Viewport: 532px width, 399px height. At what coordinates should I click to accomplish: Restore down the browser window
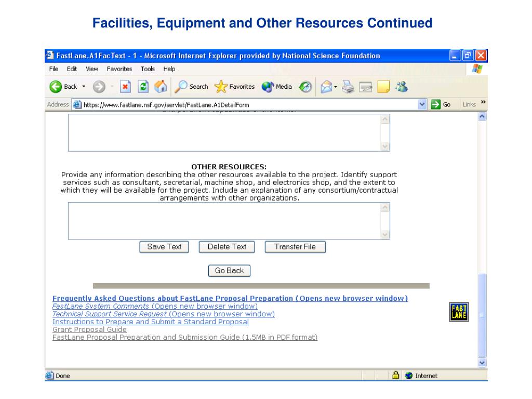pyautogui.click(x=468, y=55)
